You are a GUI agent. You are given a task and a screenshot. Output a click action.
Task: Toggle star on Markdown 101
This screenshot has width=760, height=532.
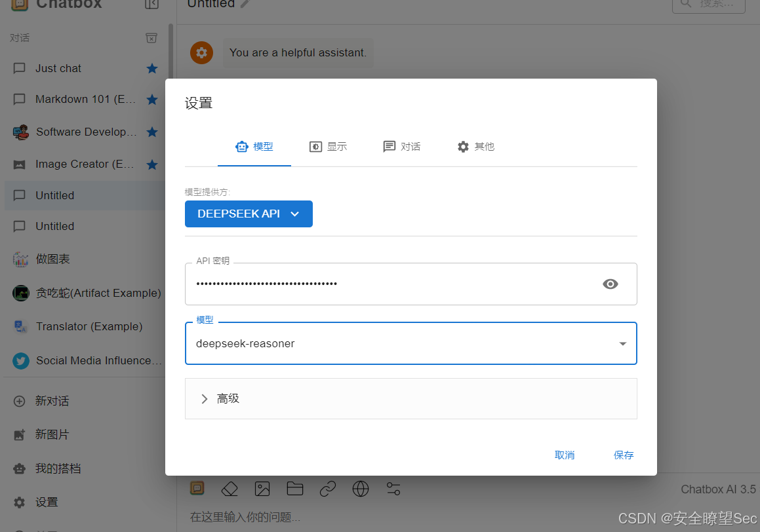[152, 99]
